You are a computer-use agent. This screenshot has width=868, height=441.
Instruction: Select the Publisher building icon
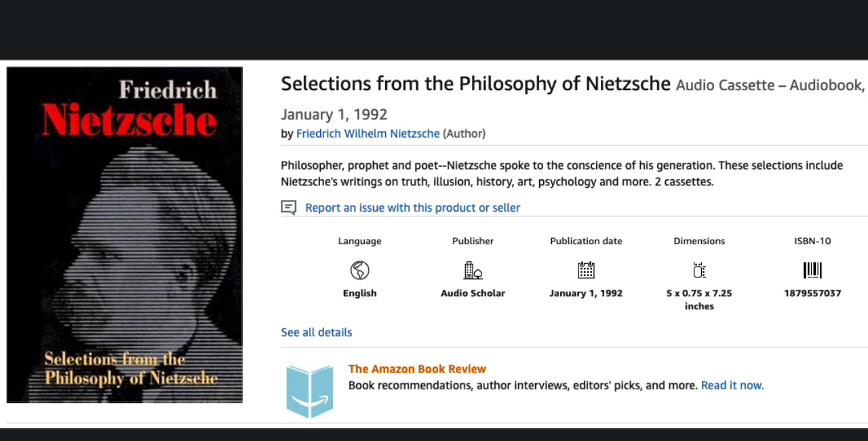(x=473, y=271)
